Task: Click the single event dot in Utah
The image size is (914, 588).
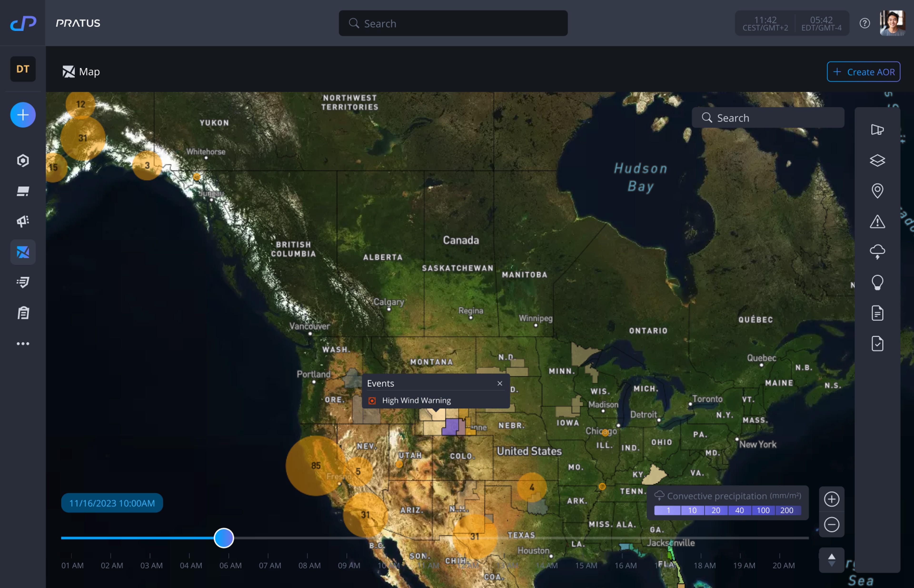Action: click(x=399, y=464)
